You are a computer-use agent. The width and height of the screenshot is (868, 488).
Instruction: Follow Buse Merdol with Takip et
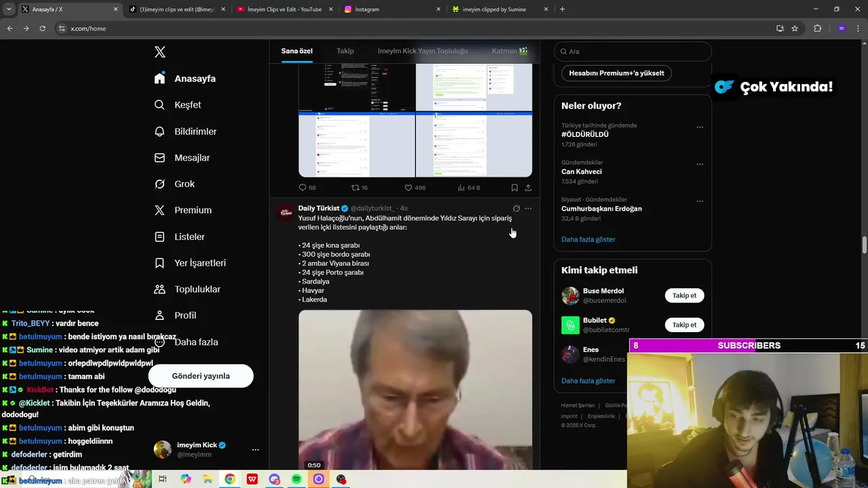(684, 296)
